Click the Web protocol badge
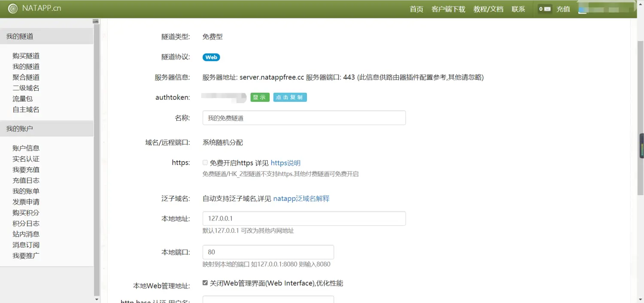This screenshot has height=303, width=644. [211, 57]
